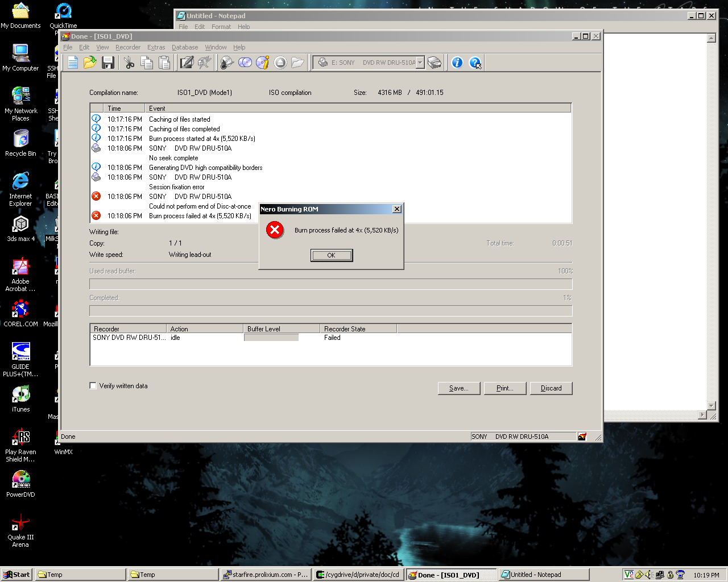Open the Extras menu
Viewport: 728px width, 582px height.
point(156,47)
